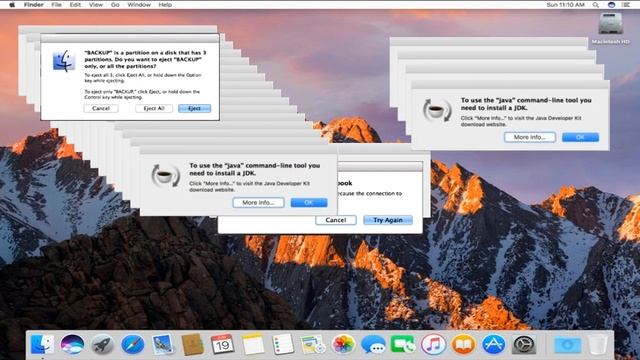Open Finder from the Dock

[42, 344]
